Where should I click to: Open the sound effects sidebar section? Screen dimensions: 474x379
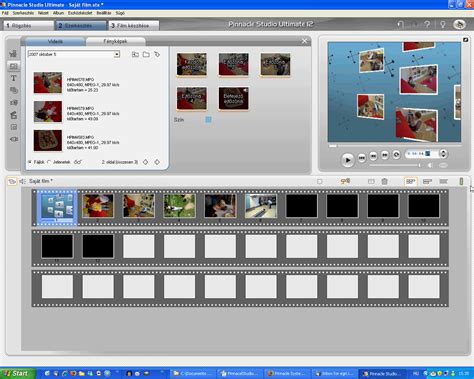coord(13,115)
